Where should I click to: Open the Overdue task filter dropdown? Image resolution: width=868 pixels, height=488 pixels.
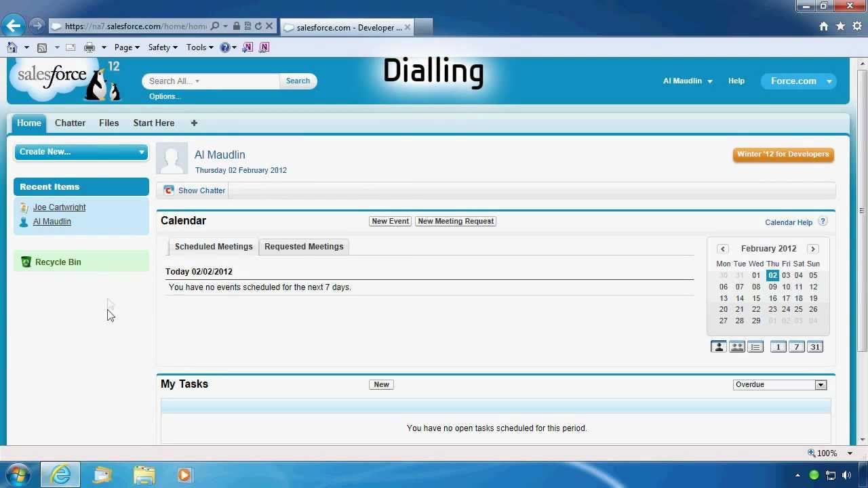coord(780,384)
